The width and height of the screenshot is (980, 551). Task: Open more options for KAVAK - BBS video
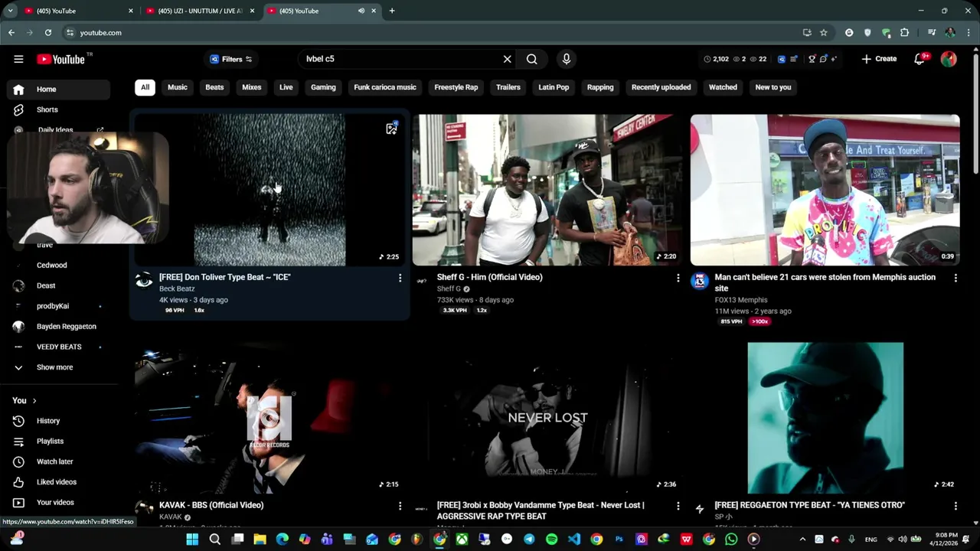tap(400, 506)
